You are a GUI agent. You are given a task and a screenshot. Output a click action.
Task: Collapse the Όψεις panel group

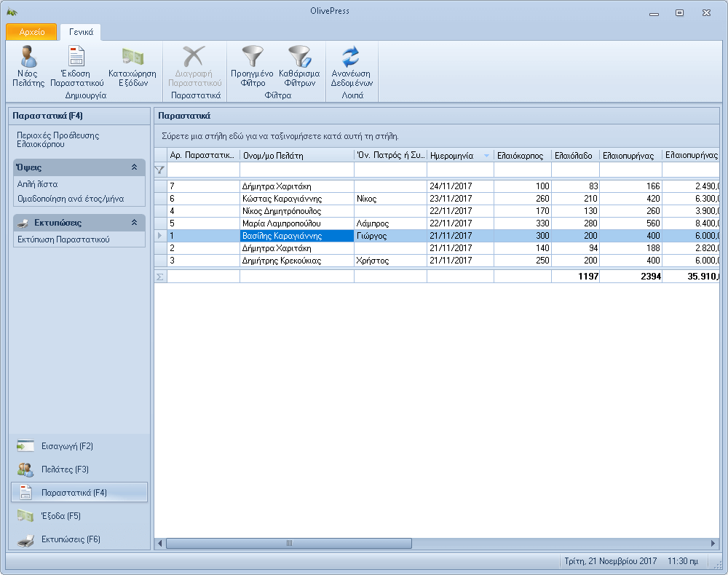point(134,167)
